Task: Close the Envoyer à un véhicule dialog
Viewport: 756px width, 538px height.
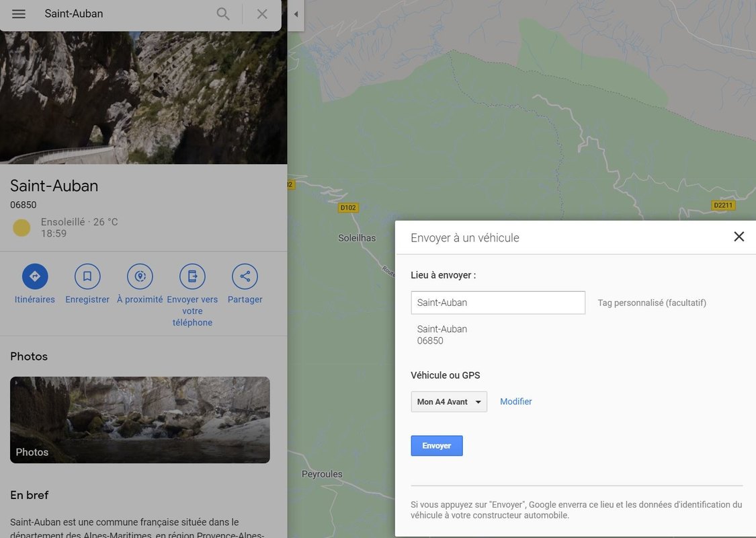Action: point(739,237)
